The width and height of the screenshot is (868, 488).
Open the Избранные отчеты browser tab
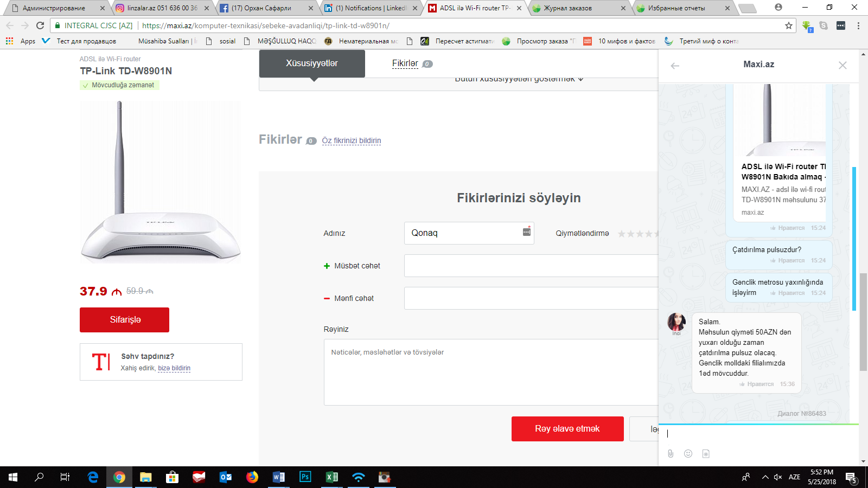click(x=682, y=8)
